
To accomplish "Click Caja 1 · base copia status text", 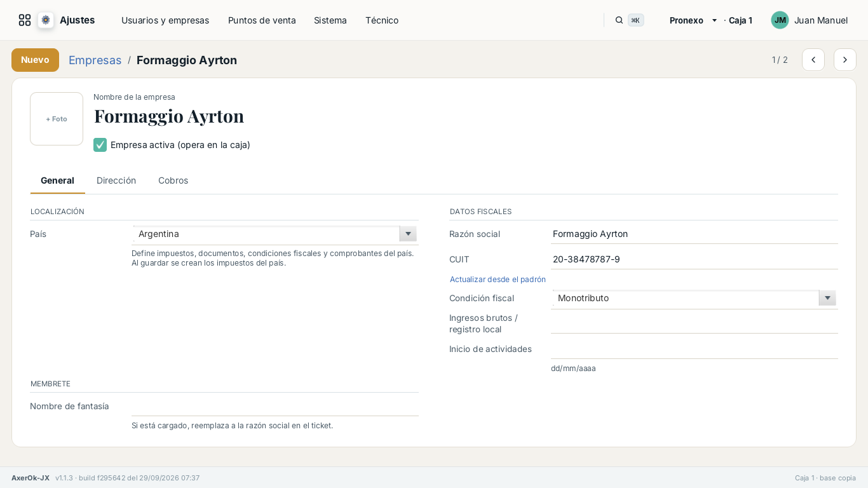I will click(x=825, y=478).
